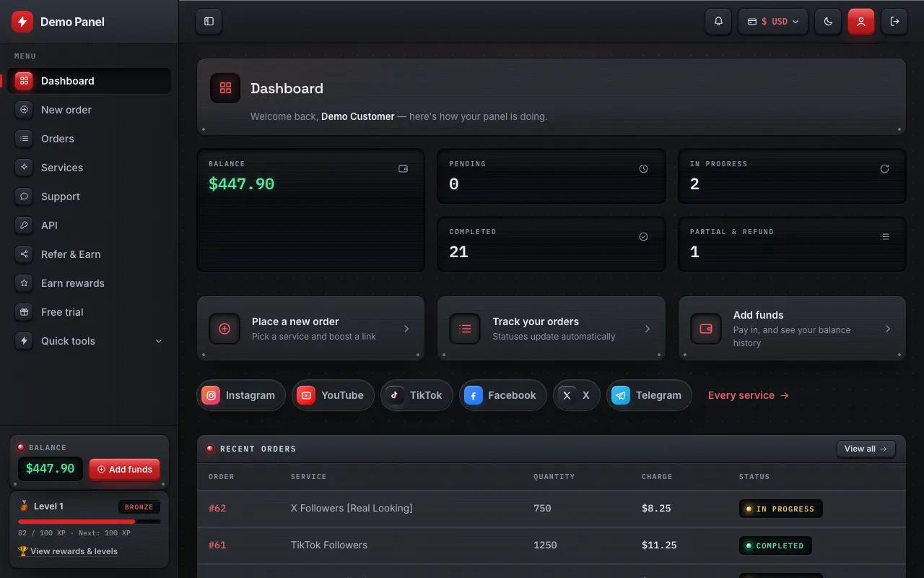Open the Place a new order card
Viewport: 924px width, 578px height.
click(x=310, y=328)
